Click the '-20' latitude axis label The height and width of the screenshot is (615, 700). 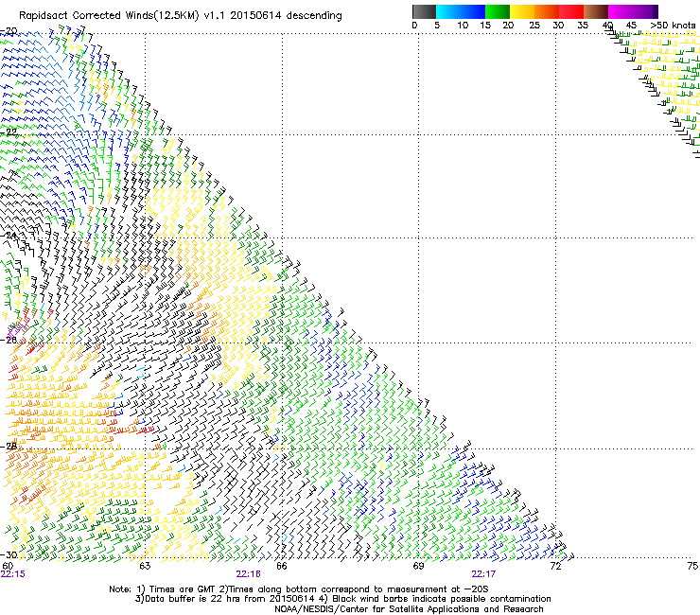[x=9, y=31]
